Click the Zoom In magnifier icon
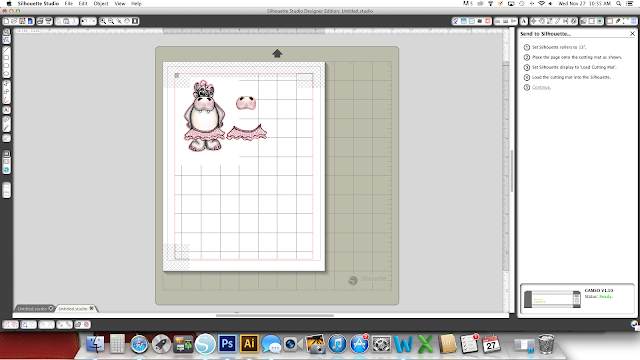 [103, 21]
